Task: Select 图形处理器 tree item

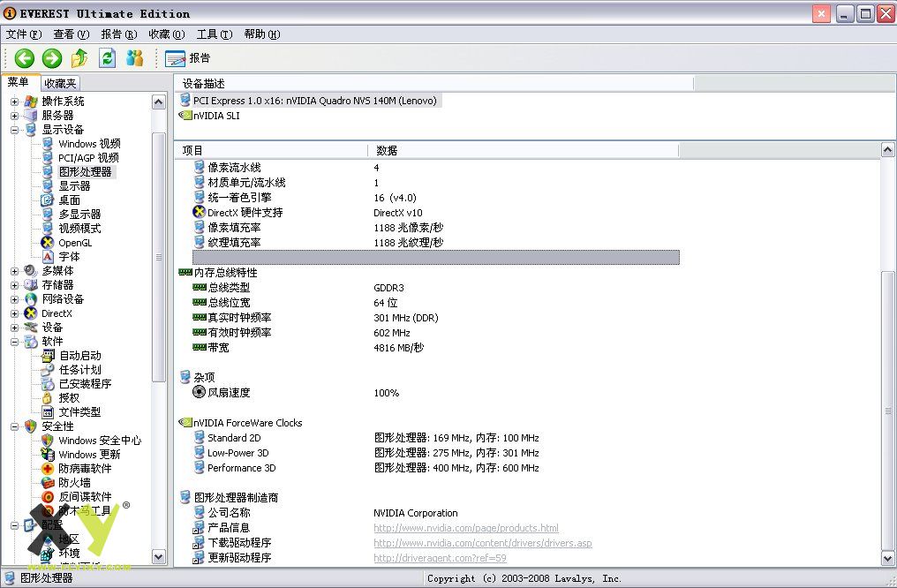Action: pyautogui.click(x=86, y=172)
